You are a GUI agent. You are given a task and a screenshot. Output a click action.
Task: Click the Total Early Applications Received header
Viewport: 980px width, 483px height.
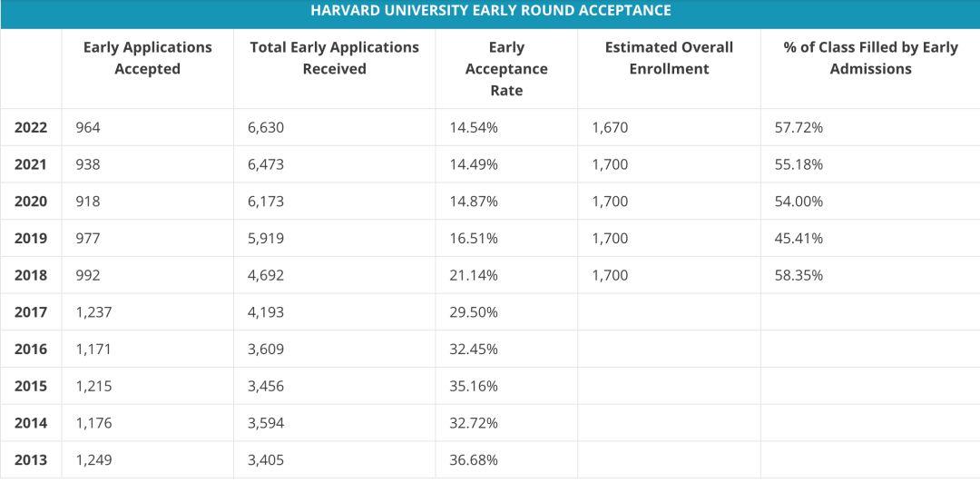tap(334, 58)
